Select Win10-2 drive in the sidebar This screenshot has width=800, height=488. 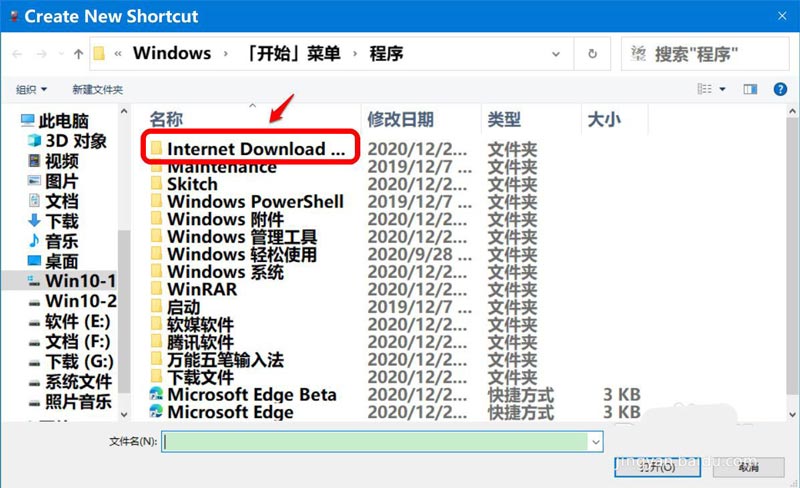(72, 301)
